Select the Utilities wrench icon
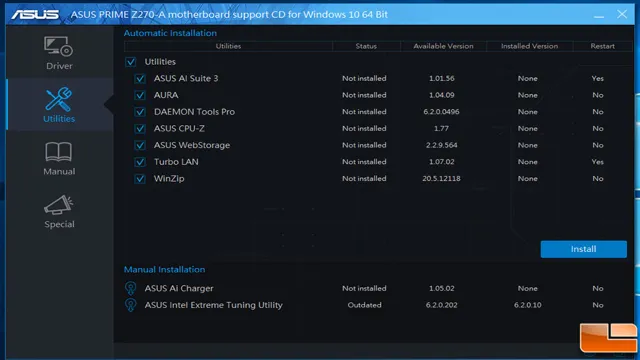Screen dimensions: 640x360 point(59,99)
